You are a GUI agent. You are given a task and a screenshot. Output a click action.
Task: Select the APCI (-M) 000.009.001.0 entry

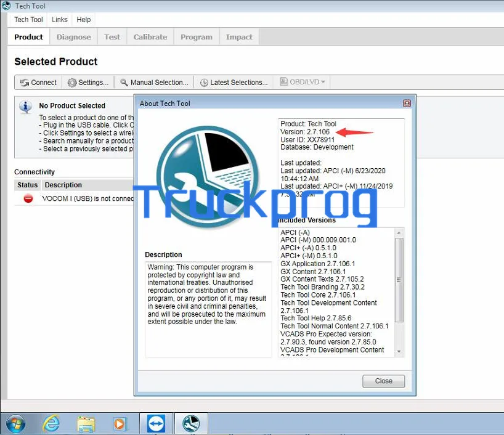[318, 240]
